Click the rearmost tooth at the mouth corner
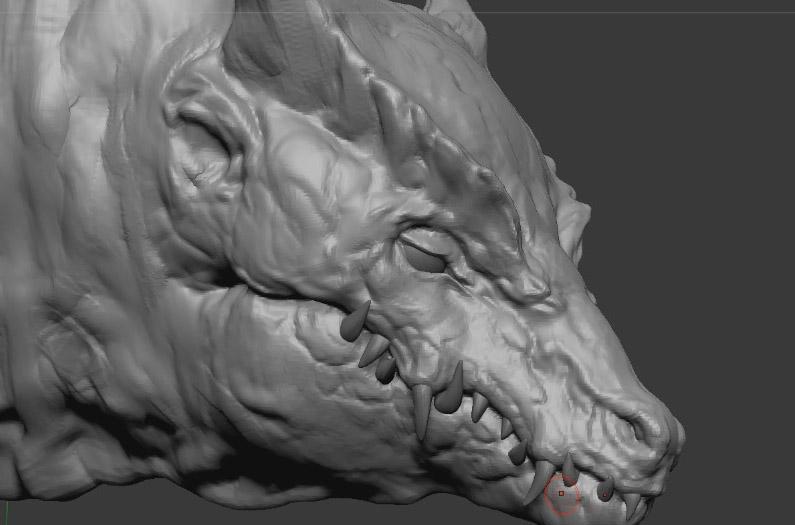The image size is (795, 525). (x=355, y=321)
